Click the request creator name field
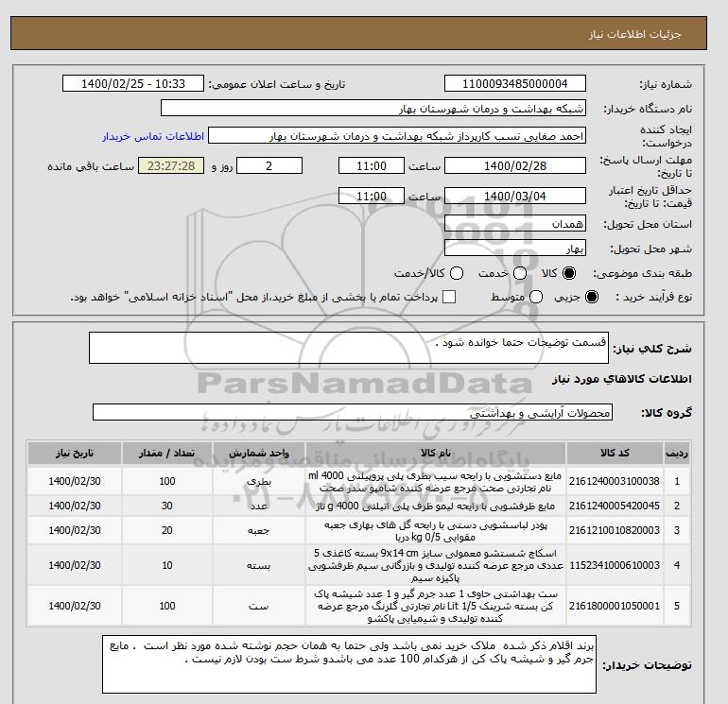 pos(397,135)
